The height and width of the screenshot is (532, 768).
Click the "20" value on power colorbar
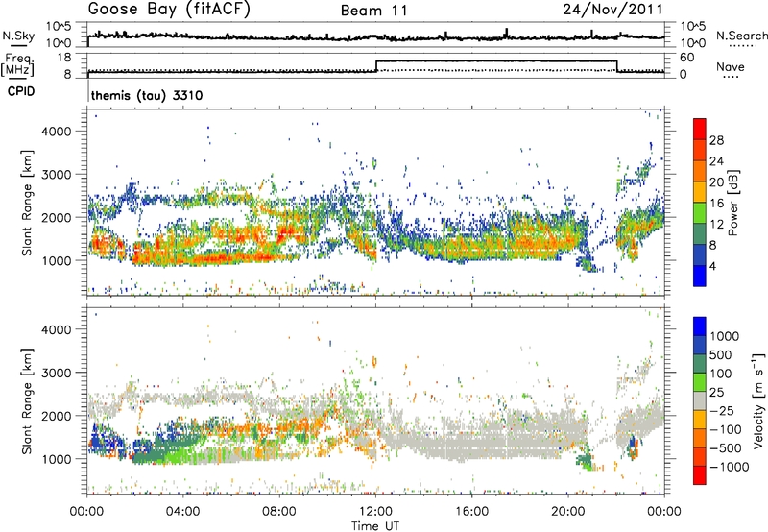(716, 182)
